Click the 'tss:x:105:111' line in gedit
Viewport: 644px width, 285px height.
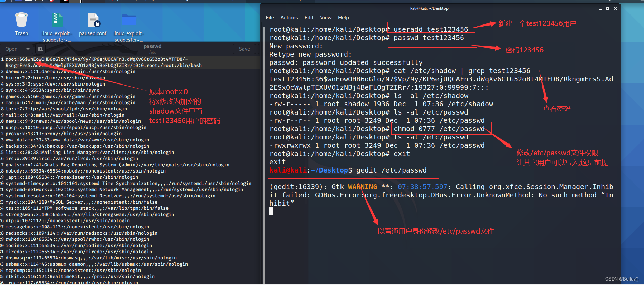pos(87,208)
